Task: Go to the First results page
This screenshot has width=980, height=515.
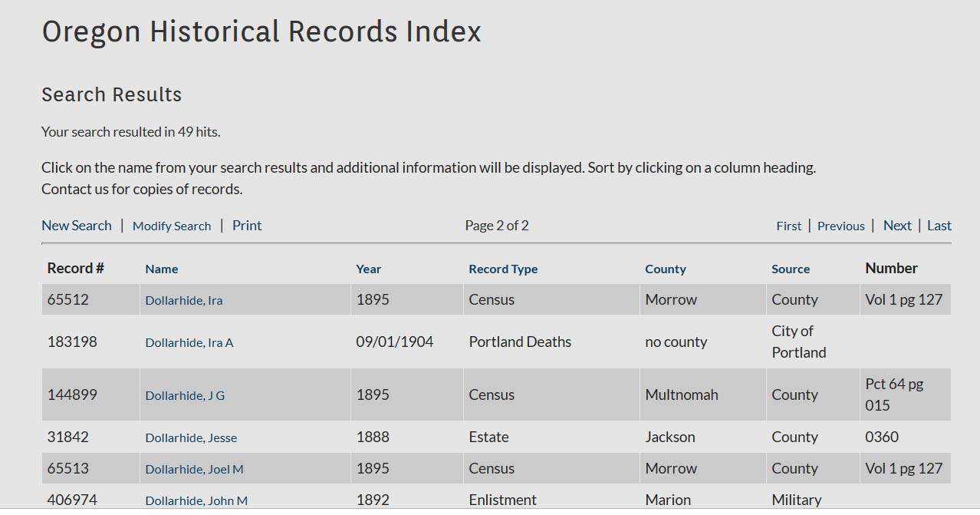Action: coord(788,226)
